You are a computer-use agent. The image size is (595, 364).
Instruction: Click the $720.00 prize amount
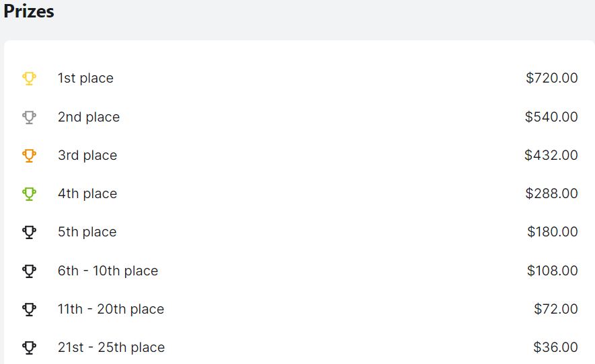(552, 78)
